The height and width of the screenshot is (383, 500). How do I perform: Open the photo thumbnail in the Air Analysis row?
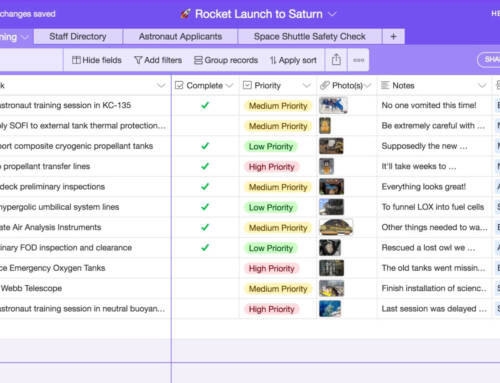[x=336, y=227]
